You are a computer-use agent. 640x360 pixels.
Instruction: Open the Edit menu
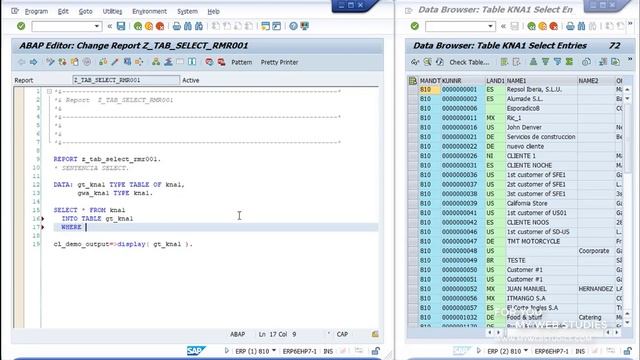(x=63, y=11)
